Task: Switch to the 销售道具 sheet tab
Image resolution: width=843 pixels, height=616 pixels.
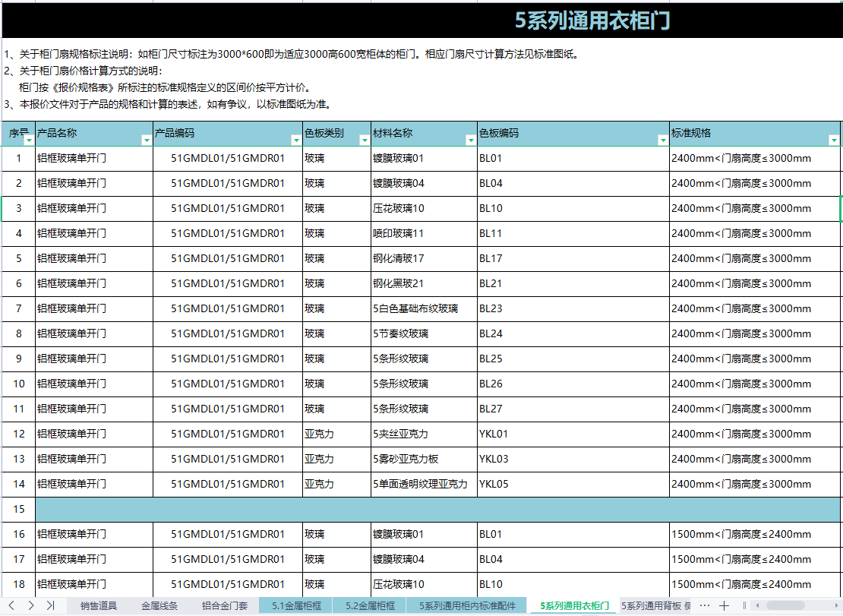Action: pos(99,606)
